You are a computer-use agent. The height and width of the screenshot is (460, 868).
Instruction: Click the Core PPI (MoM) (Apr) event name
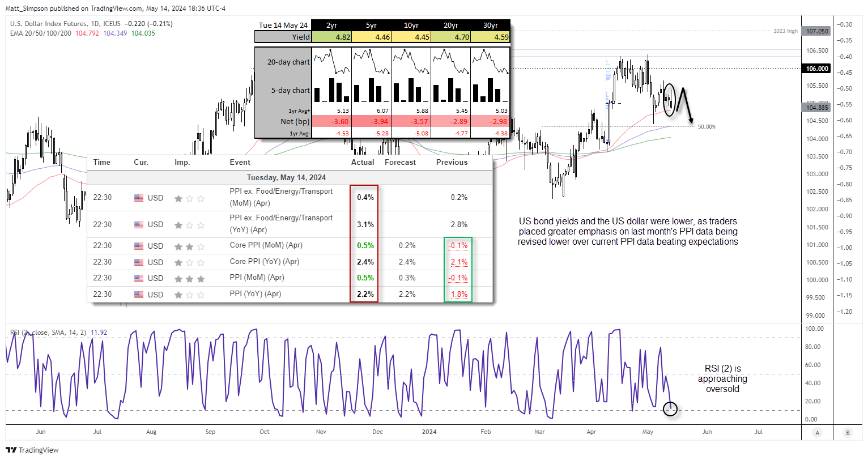pyautogui.click(x=266, y=245)
